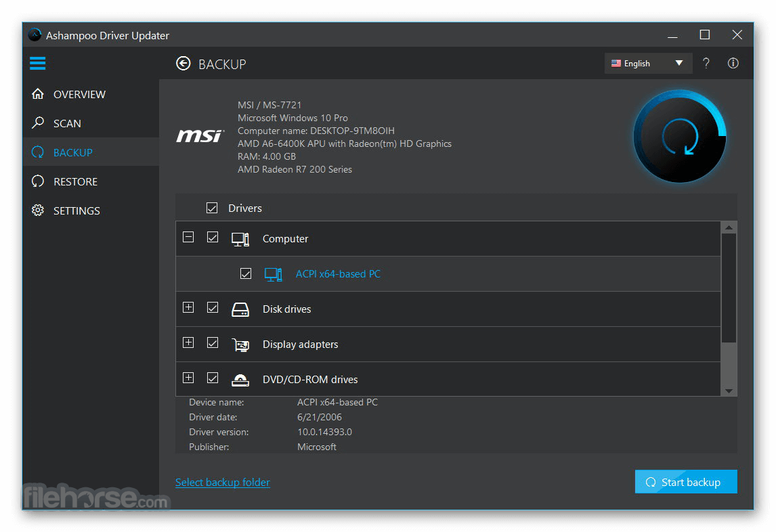Click the blue ACPI x64-based PC icon
Image resolution: width=776 pixels, height=532 pixels.
tap(273, 274)
